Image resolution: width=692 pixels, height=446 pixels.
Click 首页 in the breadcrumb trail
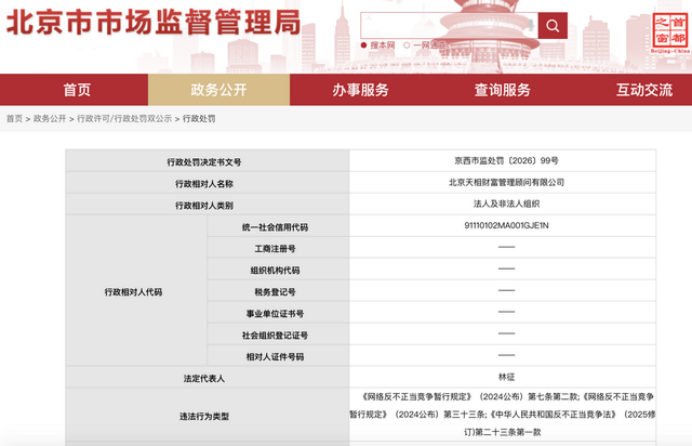point(14,118)
